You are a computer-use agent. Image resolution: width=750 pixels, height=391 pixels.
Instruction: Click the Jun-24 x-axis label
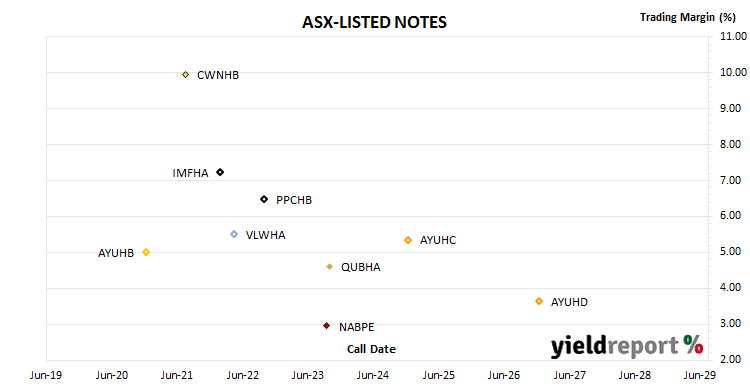373,375
